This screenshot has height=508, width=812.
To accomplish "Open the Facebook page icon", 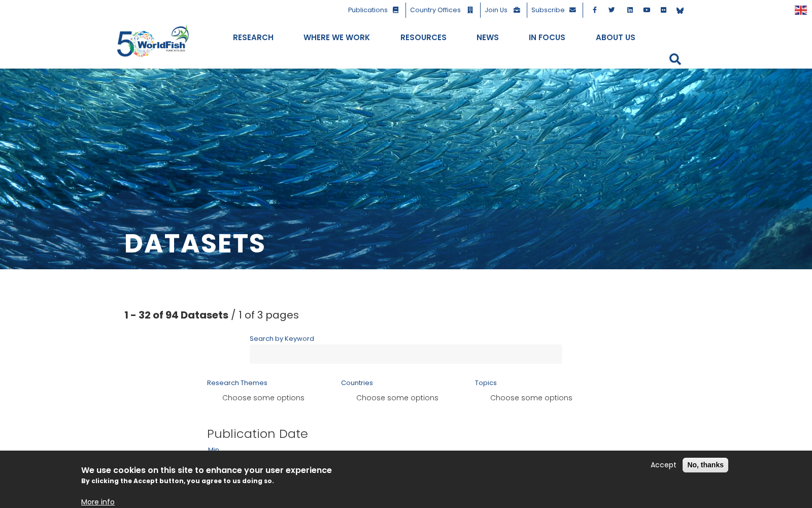I will click(x=594, y=10).
